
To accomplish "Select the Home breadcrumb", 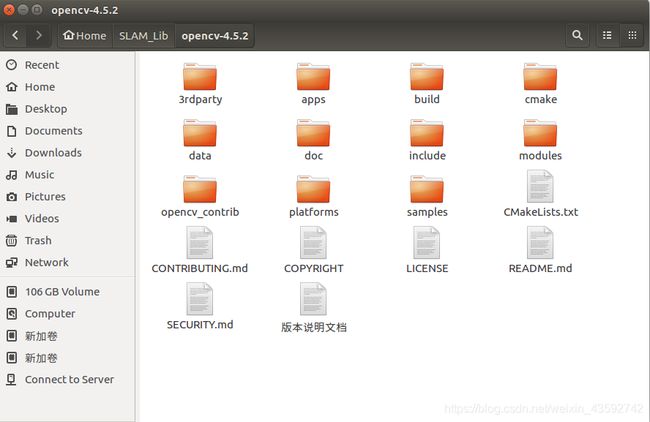I will click(x=85, y=36).
